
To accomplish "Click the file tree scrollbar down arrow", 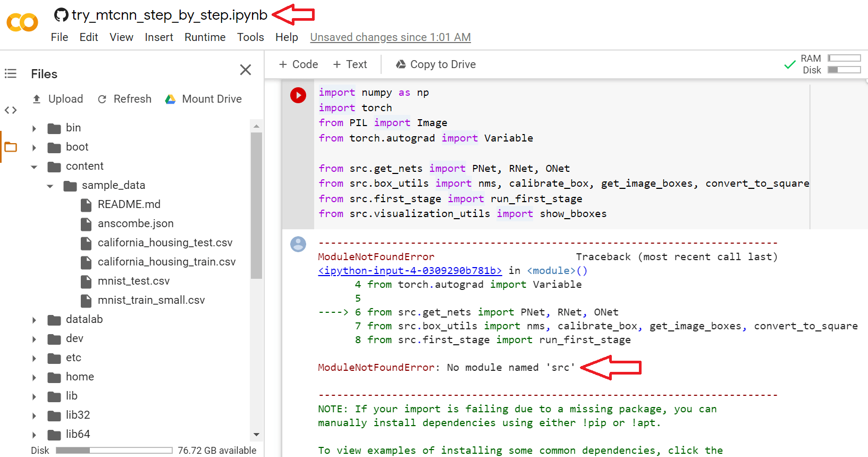I will (x=256, y=435).
